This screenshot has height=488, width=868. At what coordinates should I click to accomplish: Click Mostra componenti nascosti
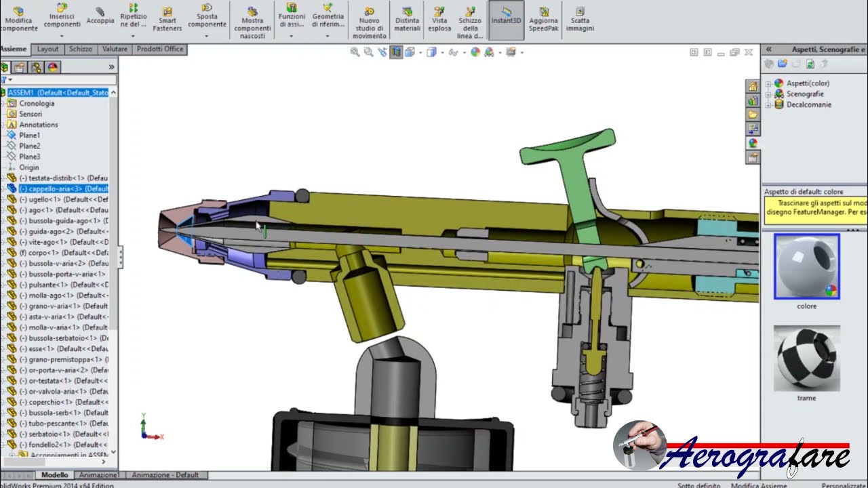click(252, 23)
